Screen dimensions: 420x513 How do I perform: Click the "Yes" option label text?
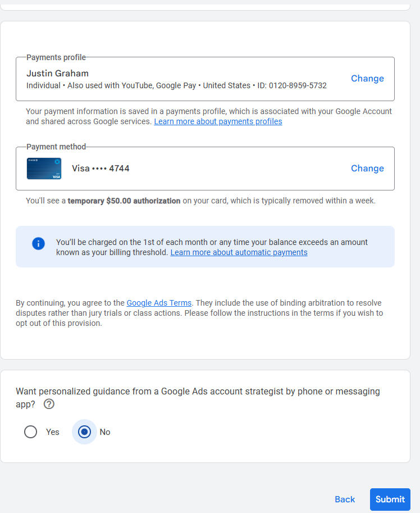pyautogui.click(x=53, y=432)
